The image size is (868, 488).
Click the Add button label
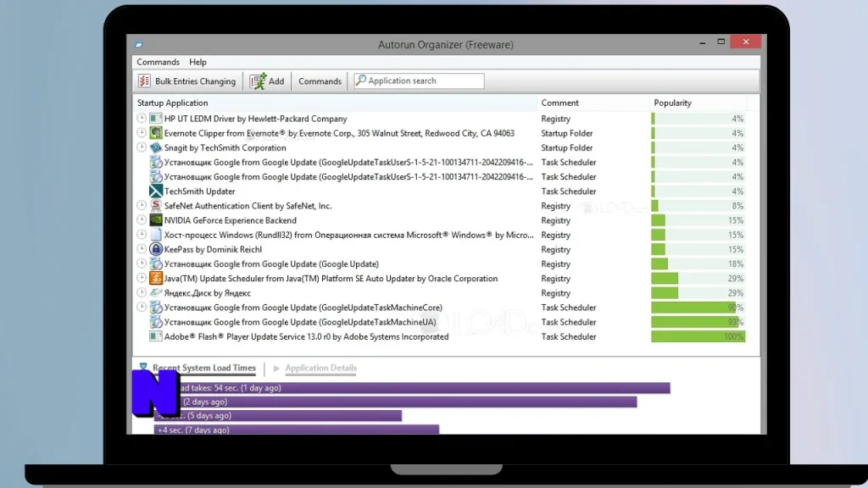[276, 81]
